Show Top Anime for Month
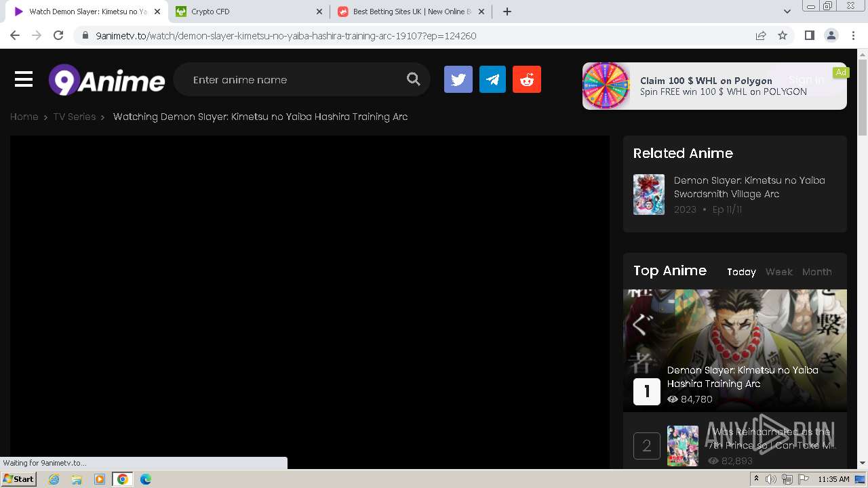This screenshot has width=868, height=488. (x=817, y=272)
